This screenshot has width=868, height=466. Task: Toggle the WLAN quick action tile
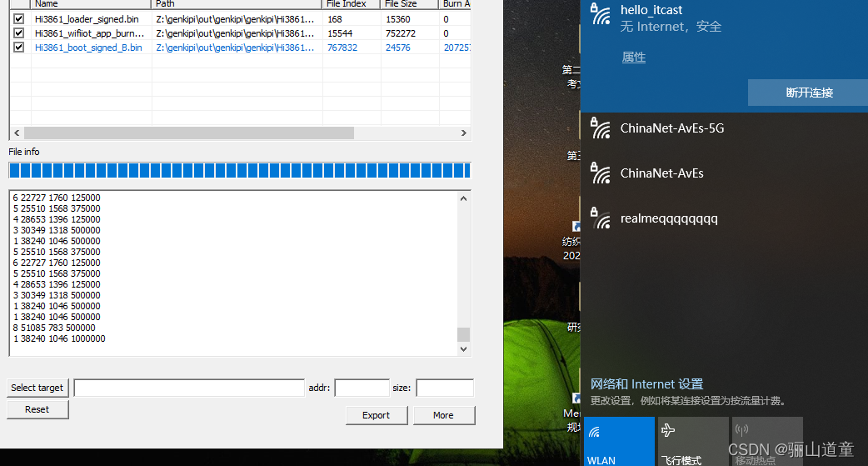click(619, 442)
